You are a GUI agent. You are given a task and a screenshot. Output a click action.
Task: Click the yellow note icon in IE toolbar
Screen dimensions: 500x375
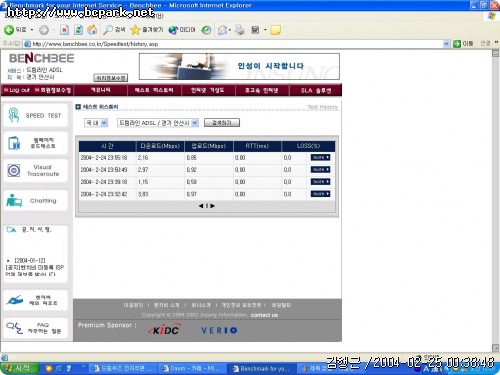pyautogui.click(x=275, y=30)
